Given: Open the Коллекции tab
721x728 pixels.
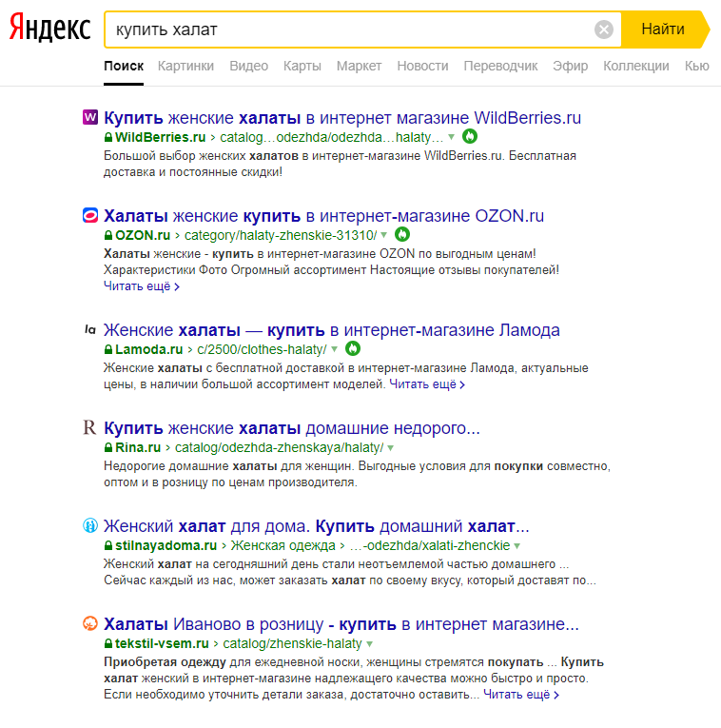Looking at the screenshot, I should click(x=636, y=66).
